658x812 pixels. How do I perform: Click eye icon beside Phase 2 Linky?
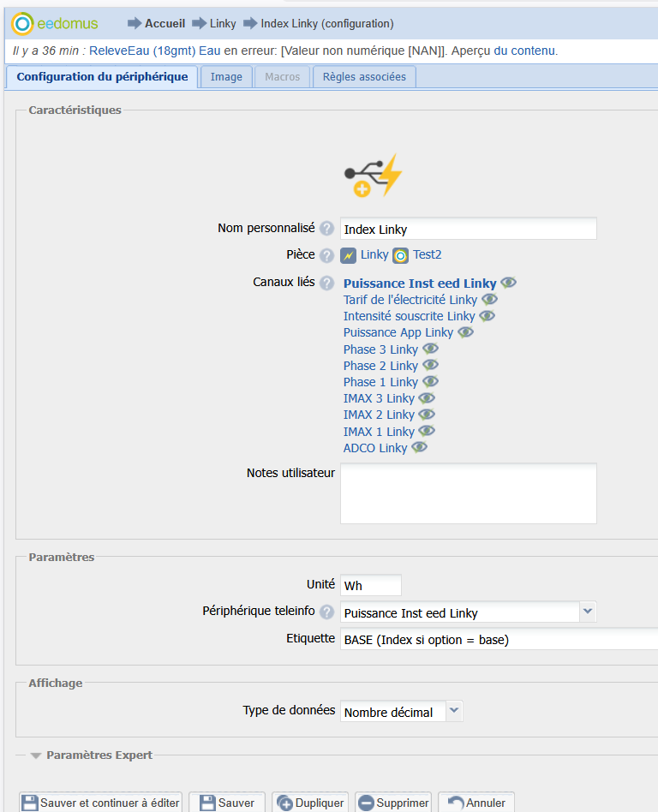point(431,365)
